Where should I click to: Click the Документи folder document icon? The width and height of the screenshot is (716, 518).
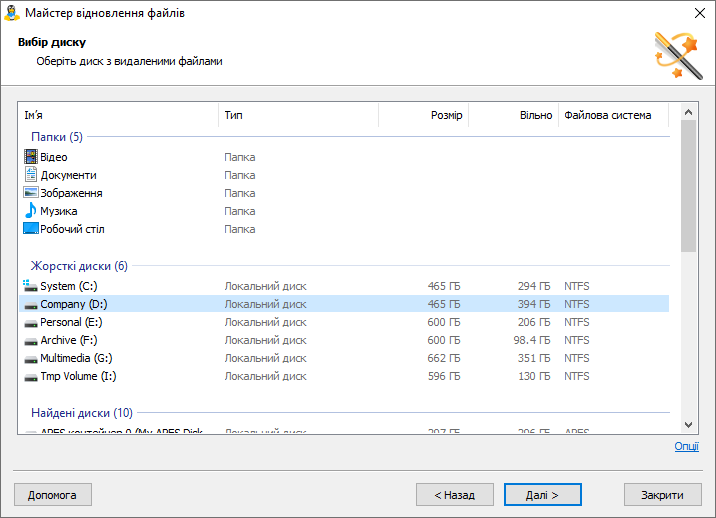(31, 174)
